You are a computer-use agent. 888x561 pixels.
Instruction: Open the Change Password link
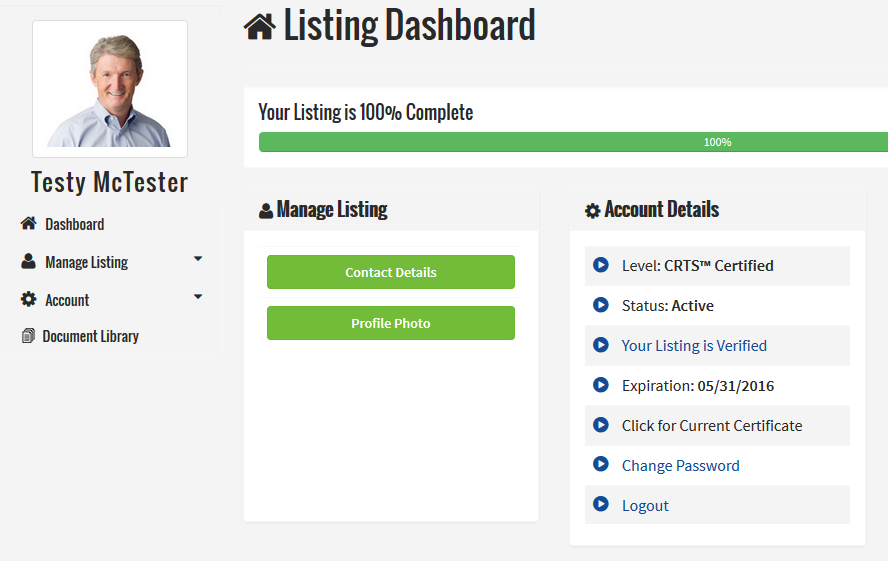pyautogui.click(x=681, y=465)
